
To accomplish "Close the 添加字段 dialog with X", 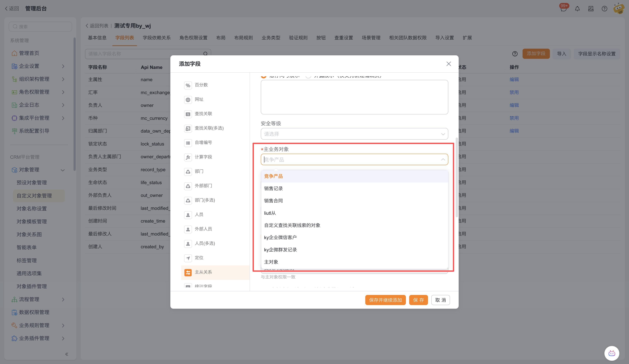I will [x=448, y=64].
